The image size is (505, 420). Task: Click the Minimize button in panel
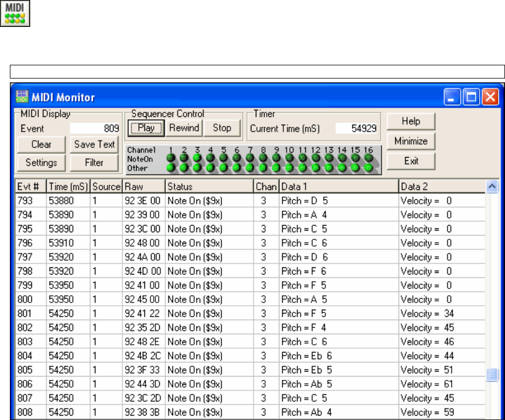[x=411, y=141]
